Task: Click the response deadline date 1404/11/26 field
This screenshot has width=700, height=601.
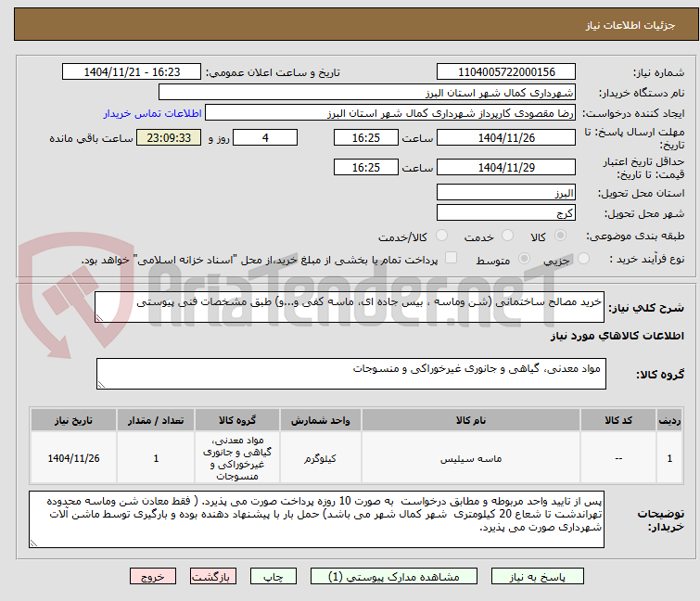Action: coord(506,137)
